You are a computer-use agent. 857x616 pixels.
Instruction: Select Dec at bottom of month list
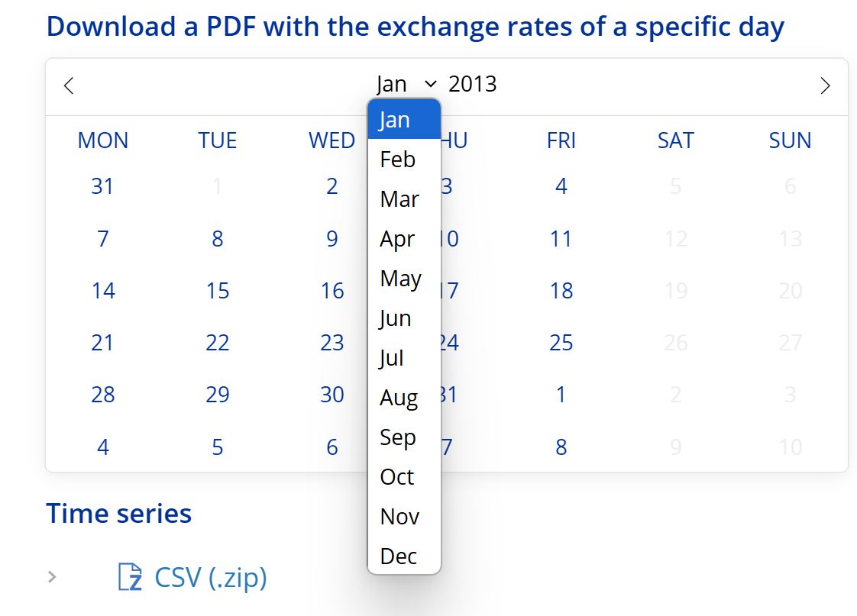[x=398, y=556]
